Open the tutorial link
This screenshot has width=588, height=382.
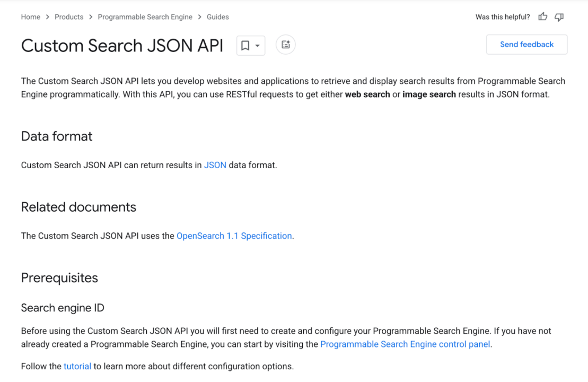pyautogui.click(x=77, y=366)
